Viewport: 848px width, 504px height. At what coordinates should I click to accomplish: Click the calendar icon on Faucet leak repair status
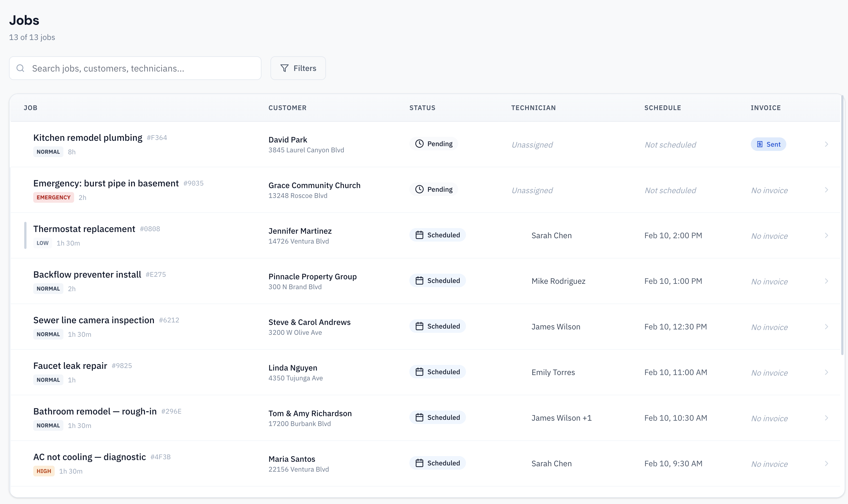coord(419,372)
